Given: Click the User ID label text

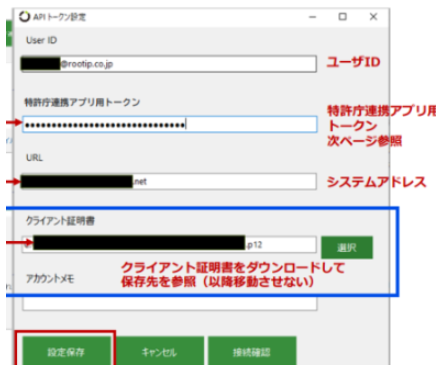Looking at the screenshot, I should coord(42,40).
